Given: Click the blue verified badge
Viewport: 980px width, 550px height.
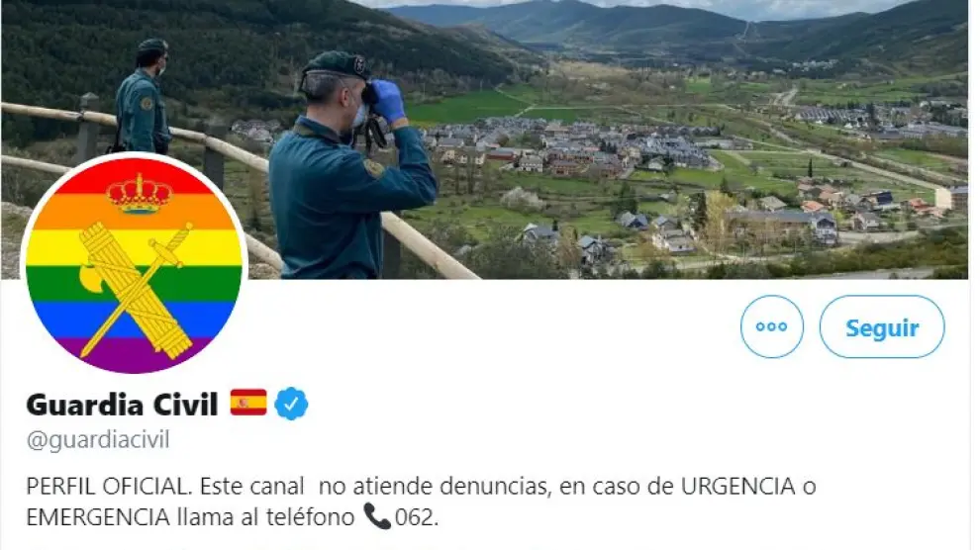Looking at the screenshot, I should tap(291, 404).
